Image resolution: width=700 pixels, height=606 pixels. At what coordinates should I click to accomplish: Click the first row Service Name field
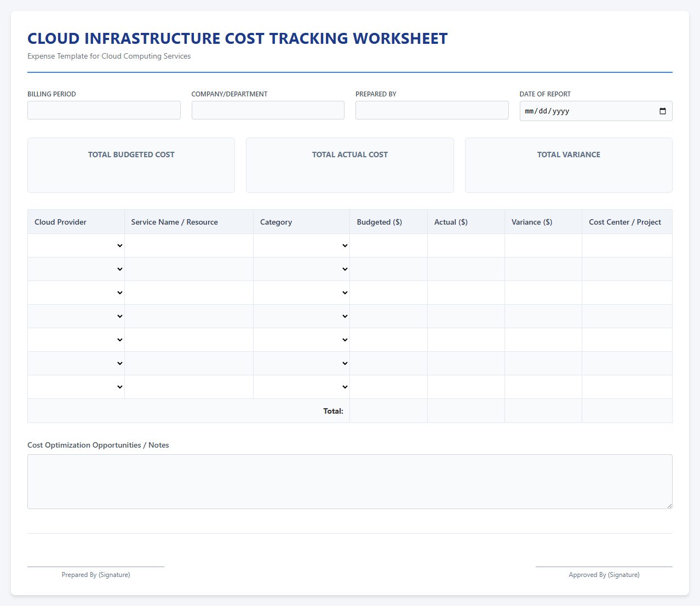click(x=189, y=245)
